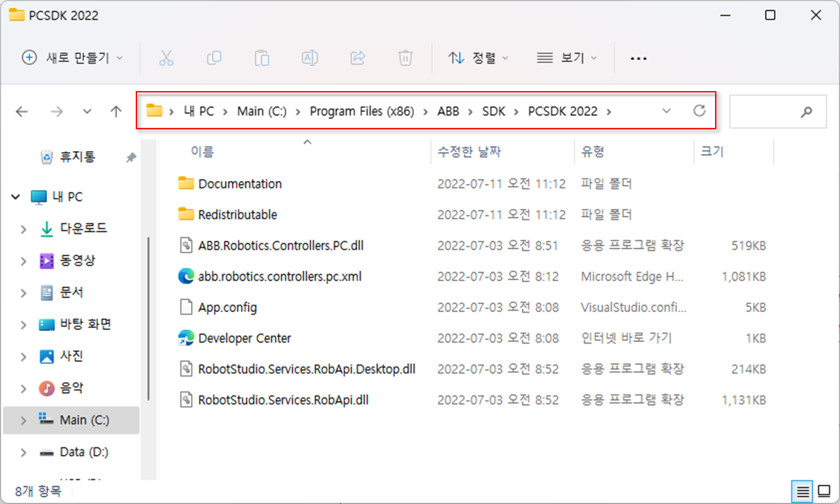Navigate to 내 PC in address bar
Screen dimensions: 840x504
[198, 111]
